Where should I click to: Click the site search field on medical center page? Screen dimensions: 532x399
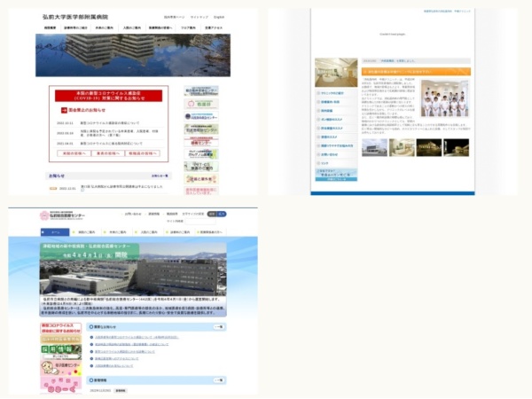click(x=200, y=222)
